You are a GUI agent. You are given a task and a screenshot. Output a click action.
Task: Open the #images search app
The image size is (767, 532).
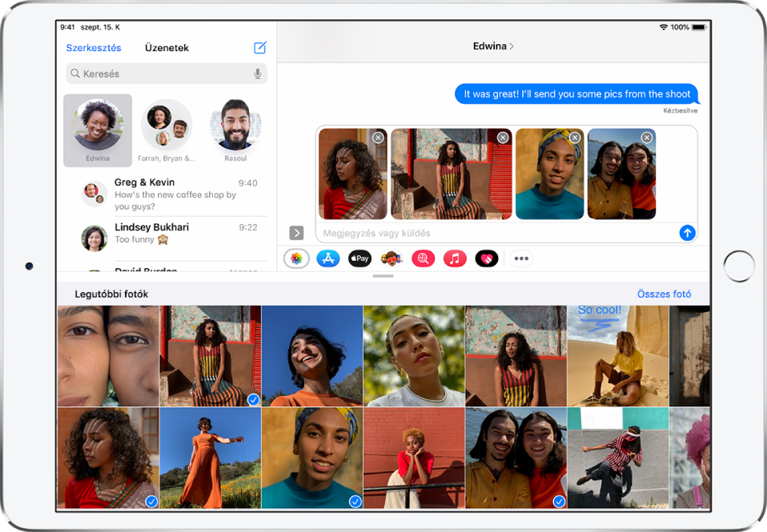[x=424, y=258]
